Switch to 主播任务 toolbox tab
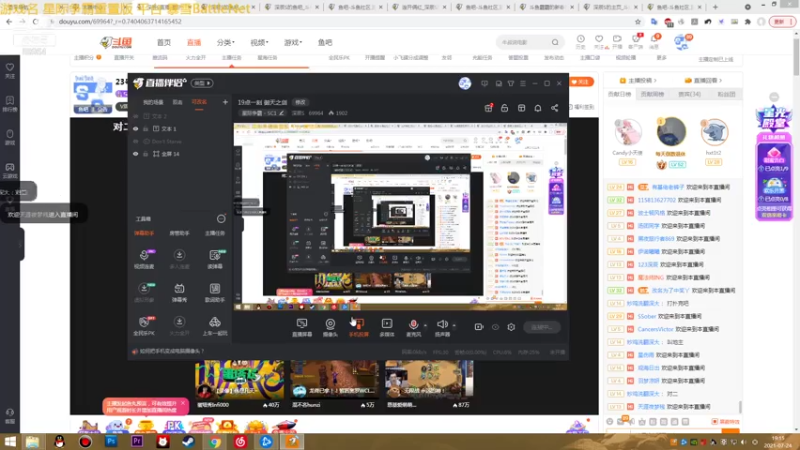 tap(214, 233)
